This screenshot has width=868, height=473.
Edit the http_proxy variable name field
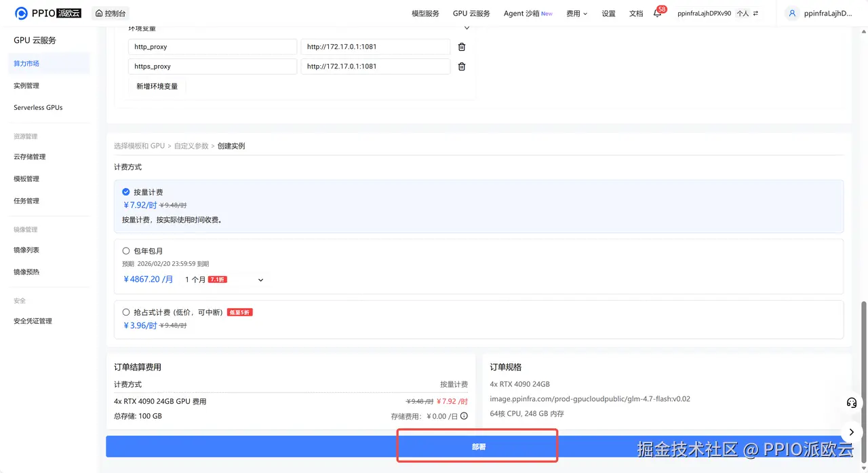[x=212, y=47]
